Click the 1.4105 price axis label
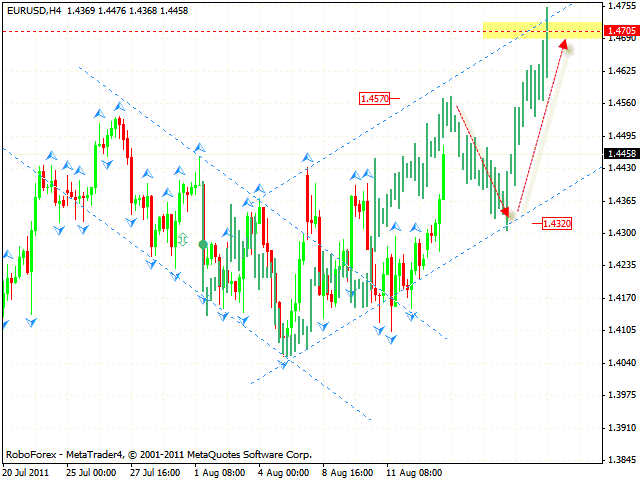The width and height of the screenshot is (640, 480). tap(622, 330)
